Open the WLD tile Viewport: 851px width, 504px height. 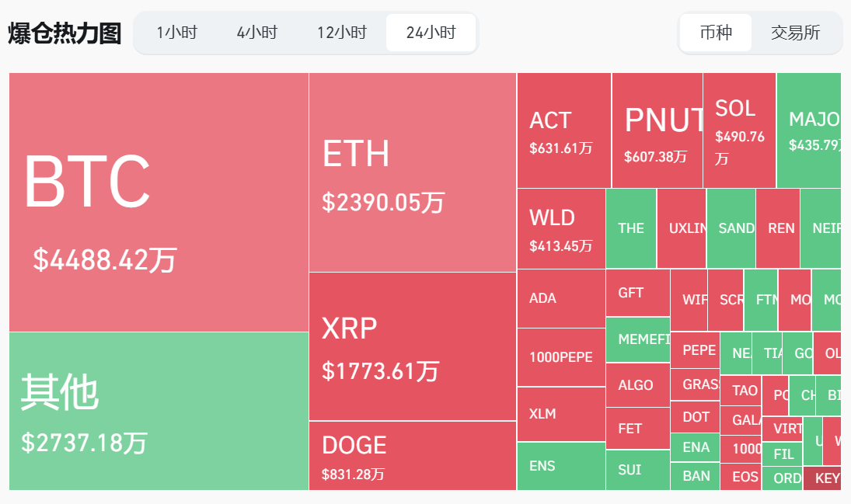[x=560, y=228]
